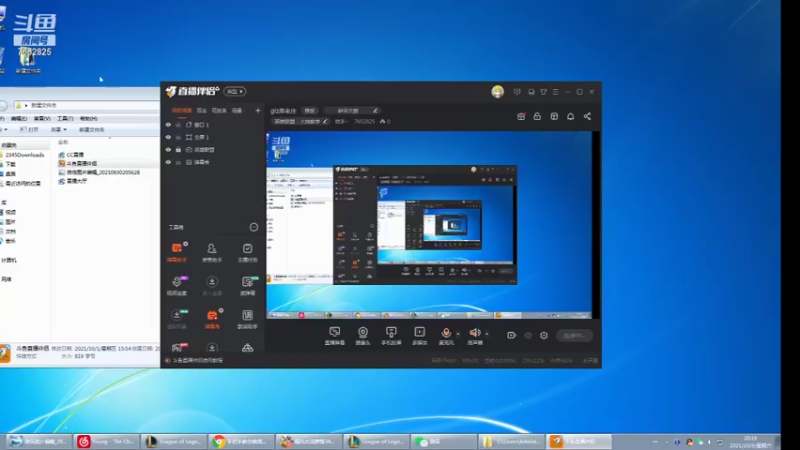The height and width of the screenshot is (450, 800).
Task: Open the 弹幕助手 orange tool
Action: coord(177,252)
